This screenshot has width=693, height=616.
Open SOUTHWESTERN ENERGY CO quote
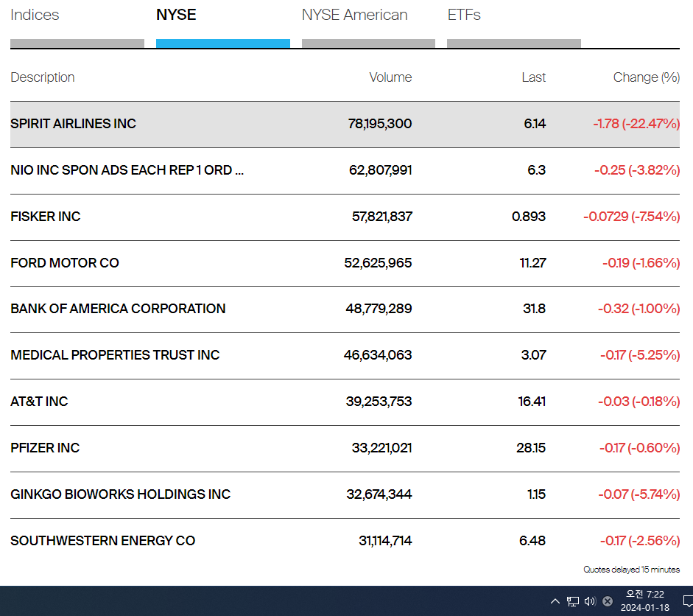102,541
